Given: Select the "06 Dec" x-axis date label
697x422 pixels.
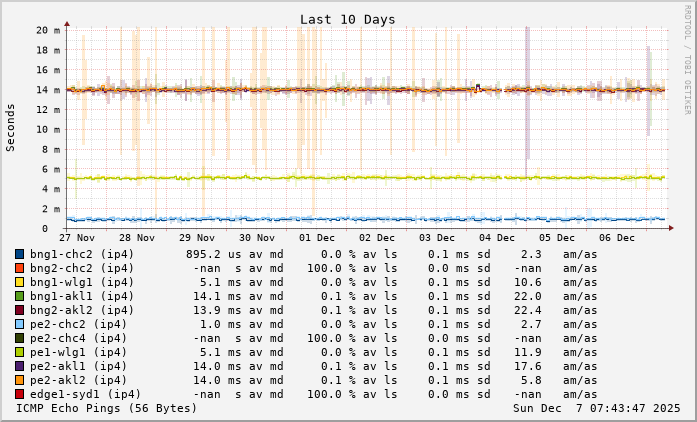Looking at the screenshot, I should [617, 238].
